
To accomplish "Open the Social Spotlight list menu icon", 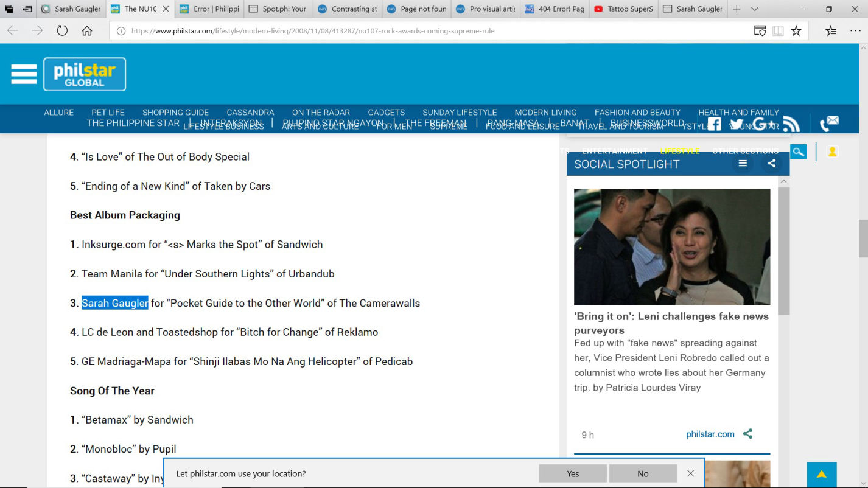I will (743, 163).
